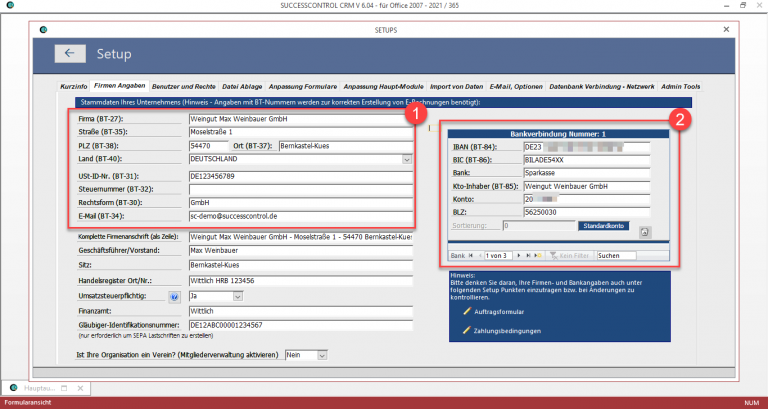Click into the Steuernummer (BT-32) field
This screenshot has height=409, width=768.
pyautogui.click(x=300, y=189)
